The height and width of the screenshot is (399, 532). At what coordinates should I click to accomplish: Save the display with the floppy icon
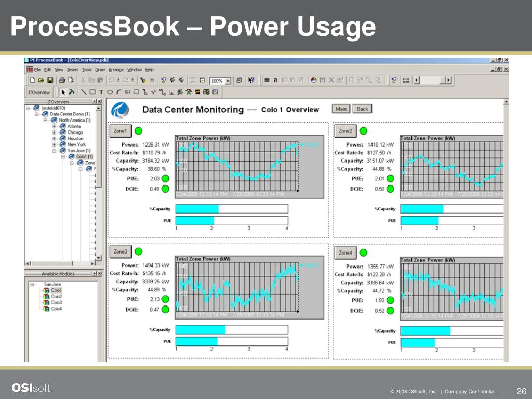point(50,81)
